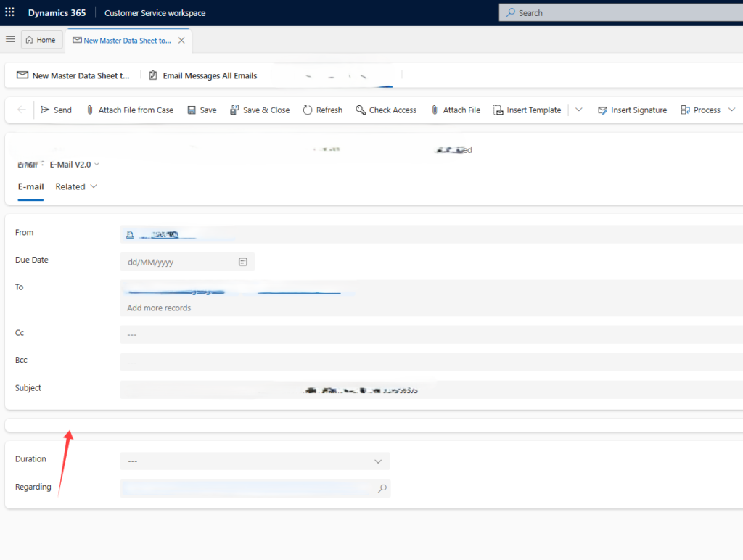The image size is (743, 560).
Task: Click the Attach File paperclip
Action: pyautogui.click(x=435, y=110)
